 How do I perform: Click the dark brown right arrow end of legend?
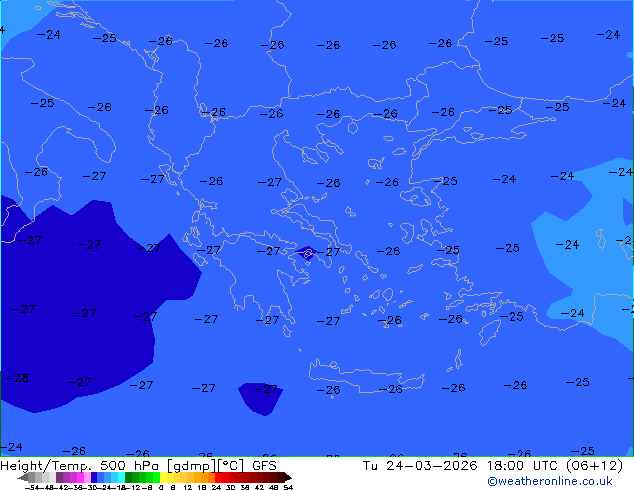point(288,477)
